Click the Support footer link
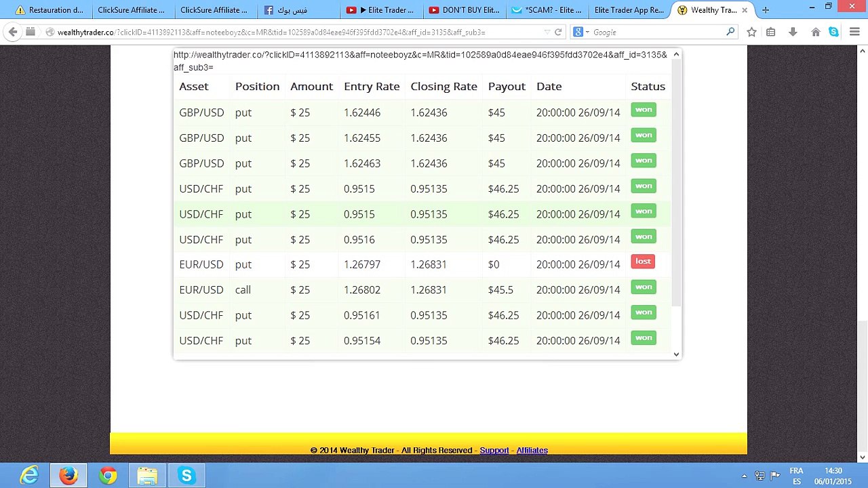The height and width of the screenshot is (488, 868). click(494, 450)
